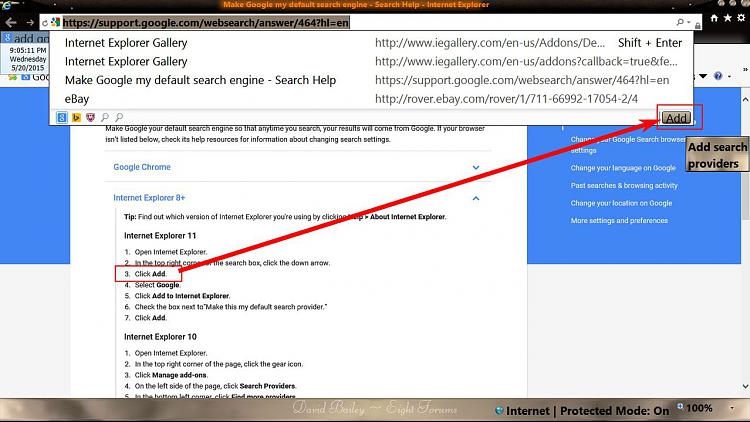Screen dimensions: 750x422
Task: Open 'More settings and preferences' link
Action: coord(619,221)
